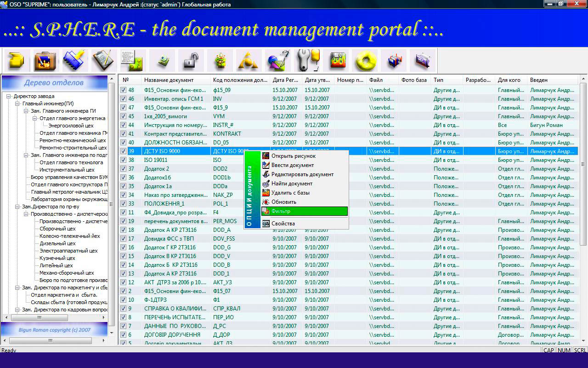The width and height of the screenshot is (588, 368).
Task: Toggle the checkbox for row number 45
Action: (x=123, y=116)
